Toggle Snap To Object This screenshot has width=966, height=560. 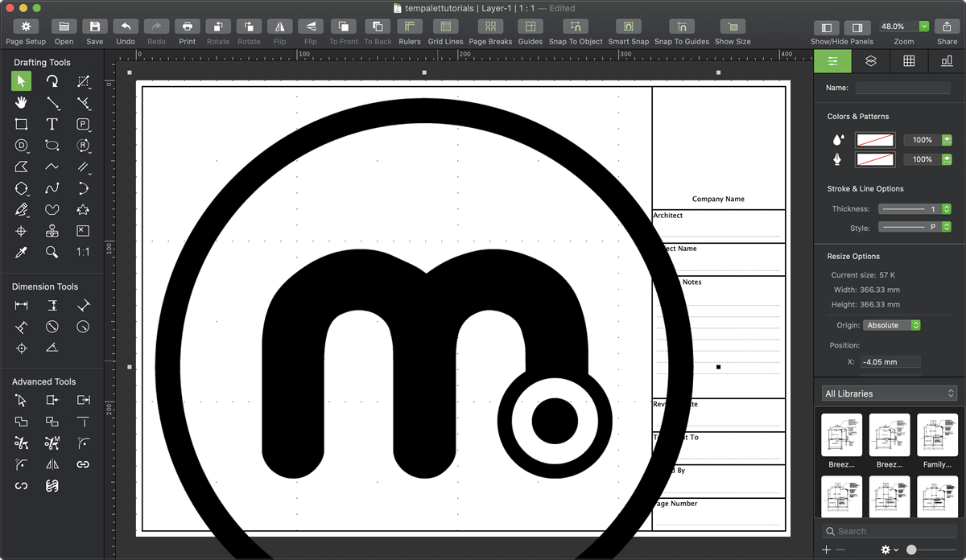[x=576, y=27]
